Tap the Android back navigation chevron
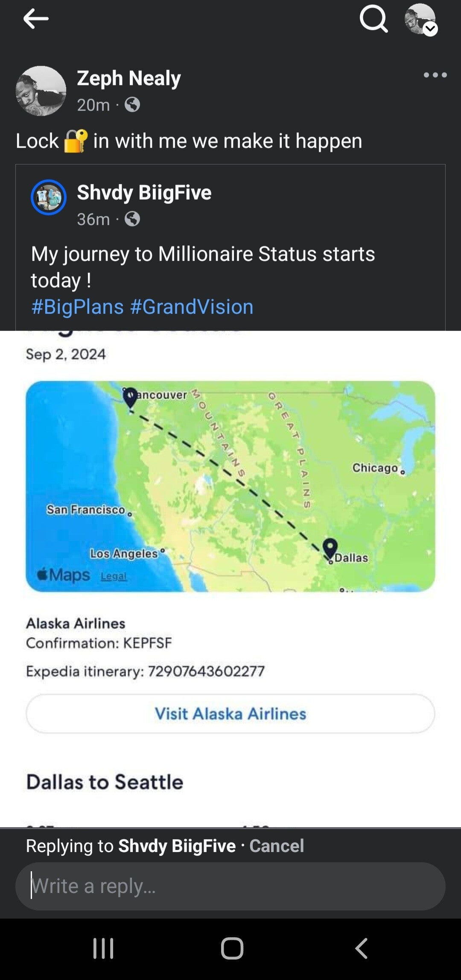This screenshot has height=980, width=461. pos(361,948)
